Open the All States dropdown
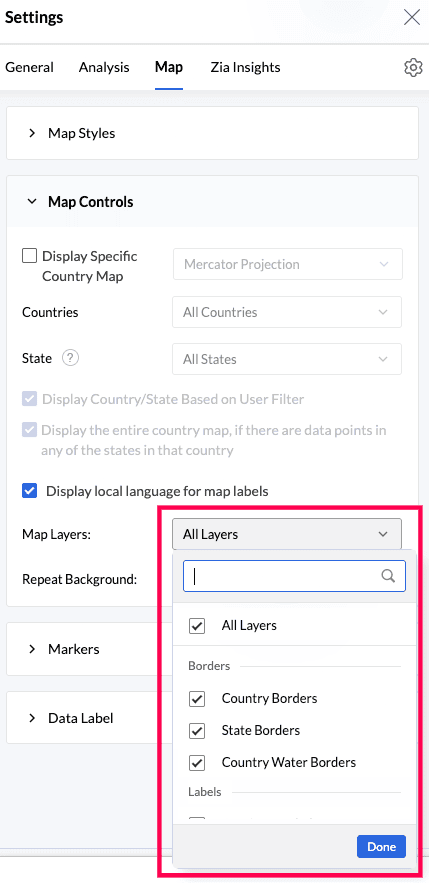429x883 pixels. (x=287, y=359)
